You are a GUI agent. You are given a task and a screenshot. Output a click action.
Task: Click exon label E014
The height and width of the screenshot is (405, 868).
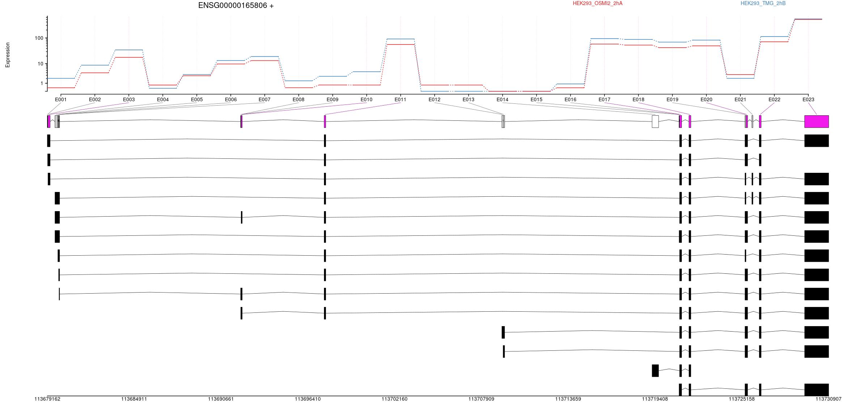502,99
